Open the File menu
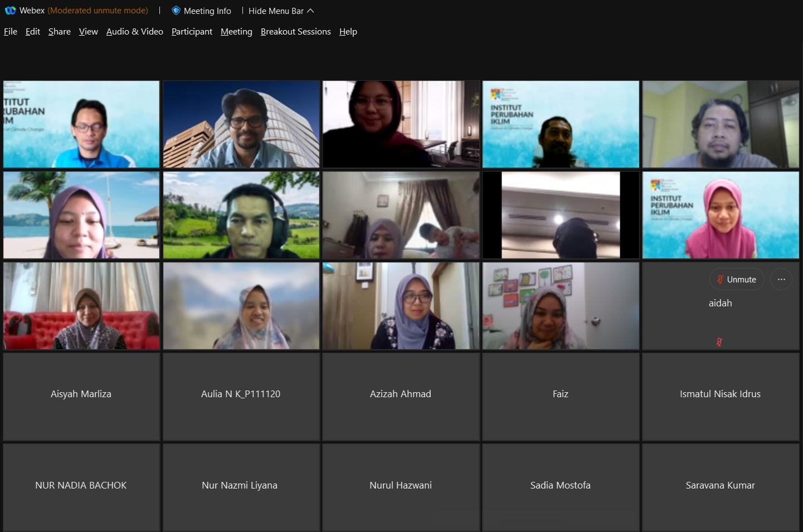 point(11,32)
